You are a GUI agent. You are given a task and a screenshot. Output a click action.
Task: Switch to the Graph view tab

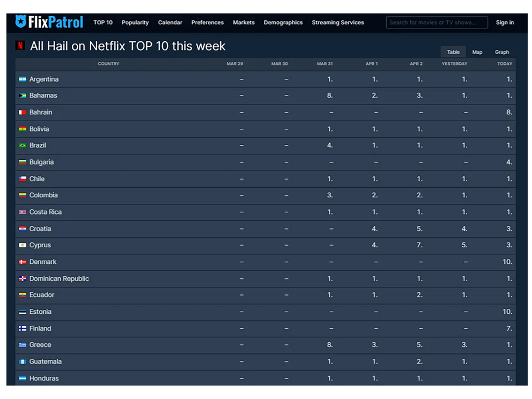tap(501, 52)
